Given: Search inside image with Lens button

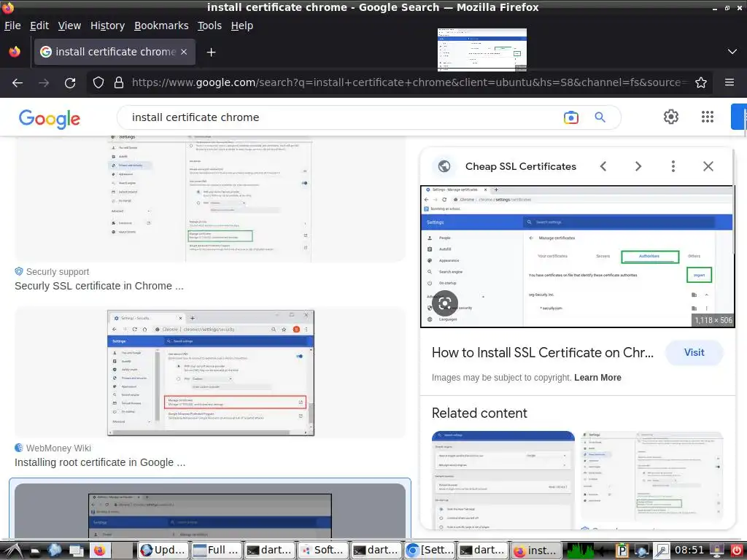Looking at the screenshot, I should point(445,303).
